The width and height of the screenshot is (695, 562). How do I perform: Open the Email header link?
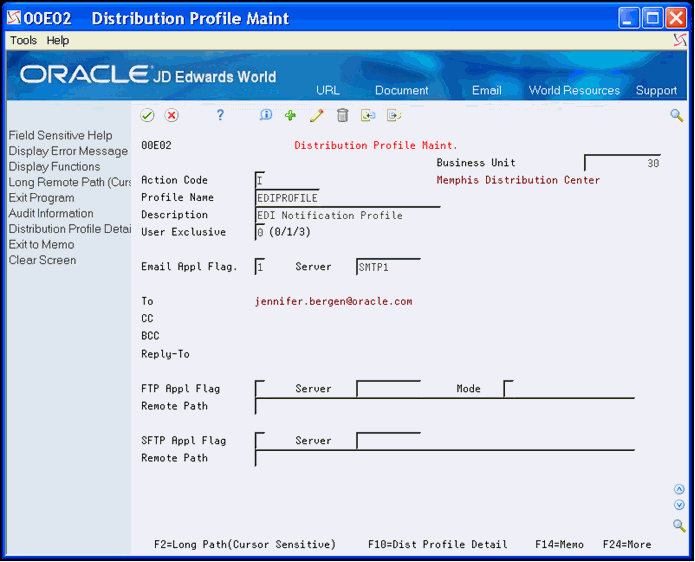(x=487, y=90)
